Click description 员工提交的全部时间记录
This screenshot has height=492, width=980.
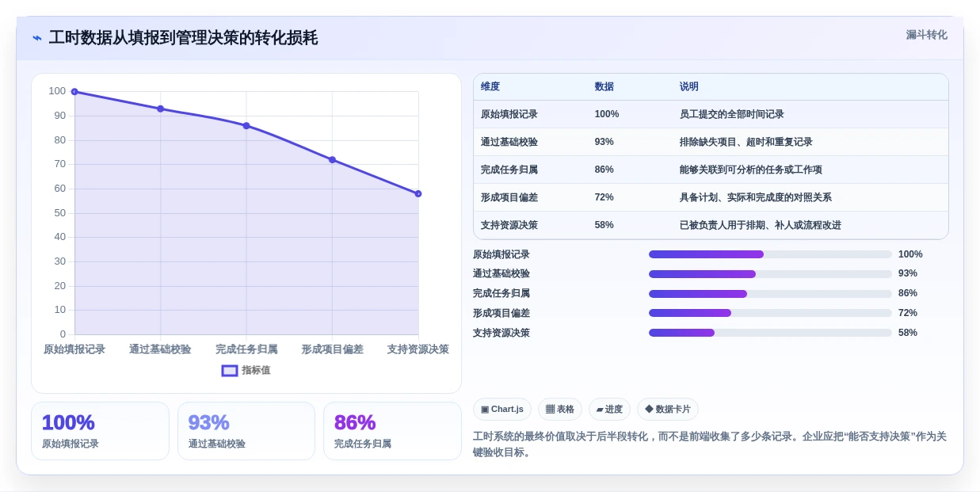732,114
